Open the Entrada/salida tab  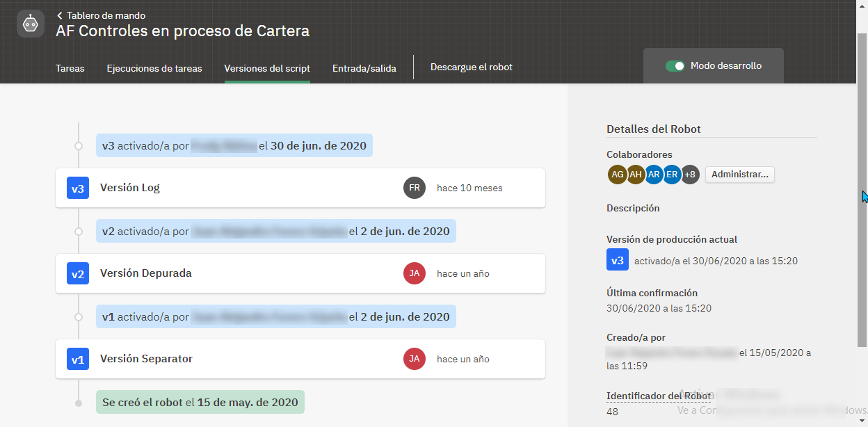(x=364, y=68)
